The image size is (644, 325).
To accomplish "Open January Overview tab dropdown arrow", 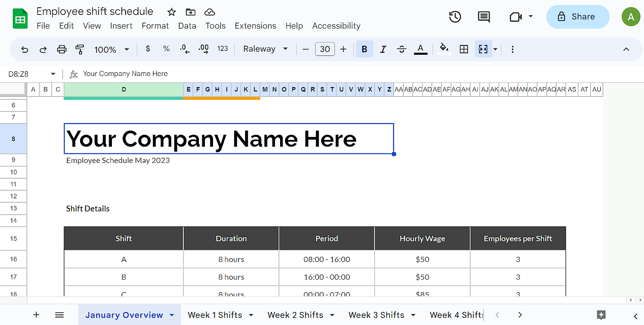I will click(x=172, y=315).
